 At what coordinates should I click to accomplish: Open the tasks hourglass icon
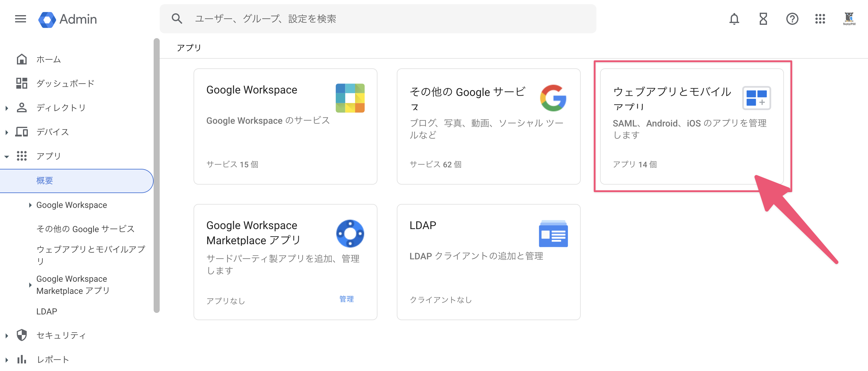click(x=763, y=19)
